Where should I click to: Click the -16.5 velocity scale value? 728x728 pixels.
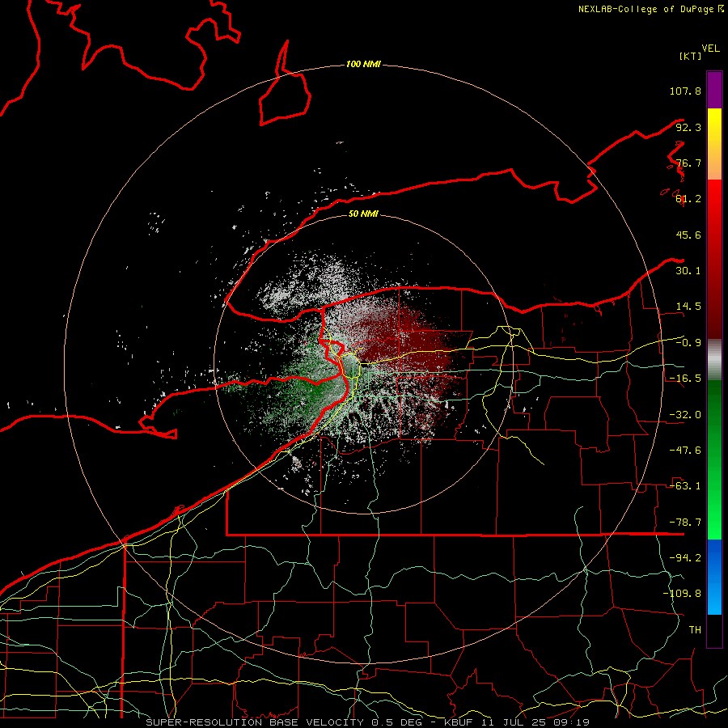685,379
